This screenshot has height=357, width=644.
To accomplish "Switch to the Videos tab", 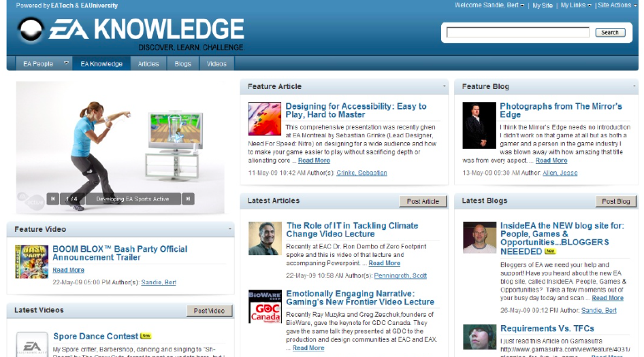I will [216, 64].
